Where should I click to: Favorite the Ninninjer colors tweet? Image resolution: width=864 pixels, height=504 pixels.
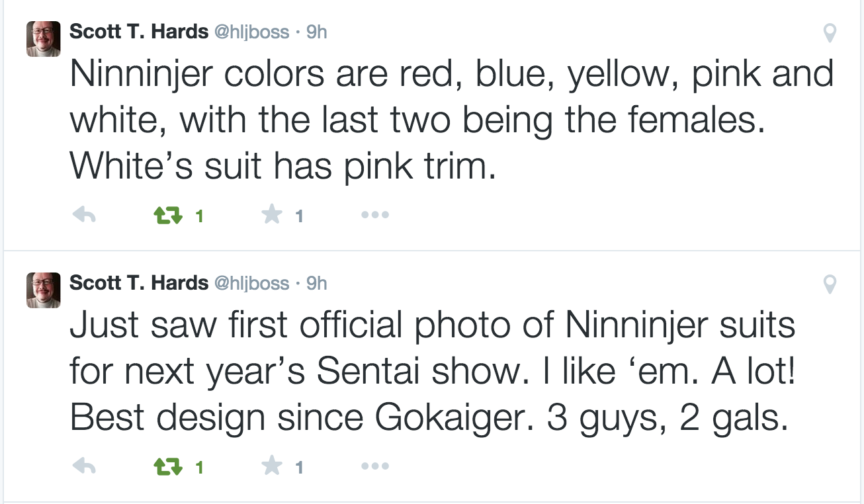271,215
